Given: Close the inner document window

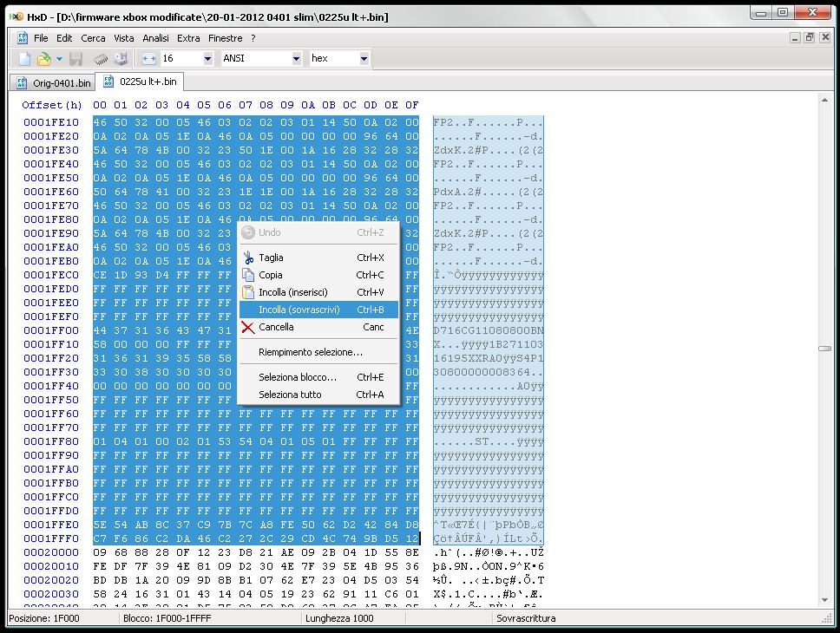Looking at the screenshot, I should click(825, 37).
